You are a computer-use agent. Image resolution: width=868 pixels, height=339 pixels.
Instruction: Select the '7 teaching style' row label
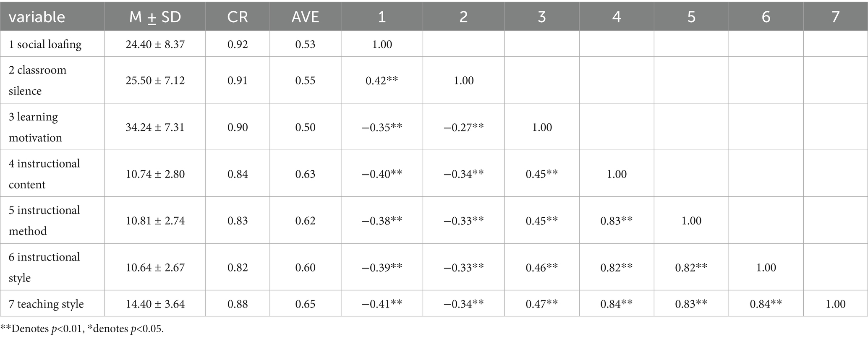(x=46, y=304)
